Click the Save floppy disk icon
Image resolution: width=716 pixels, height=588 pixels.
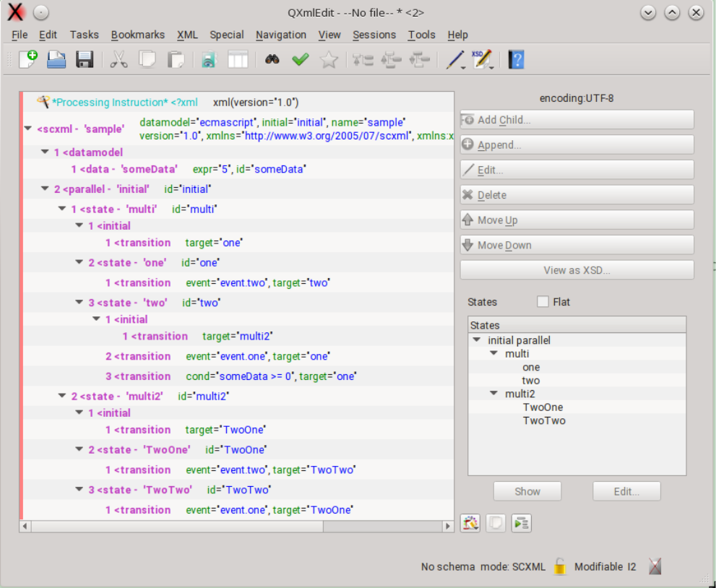click(85, 60)
